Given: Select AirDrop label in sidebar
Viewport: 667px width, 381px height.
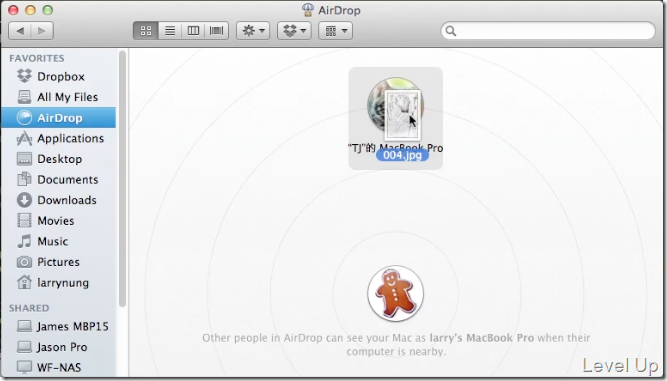Looking at the screenshot, I should [x=60, y=118].
